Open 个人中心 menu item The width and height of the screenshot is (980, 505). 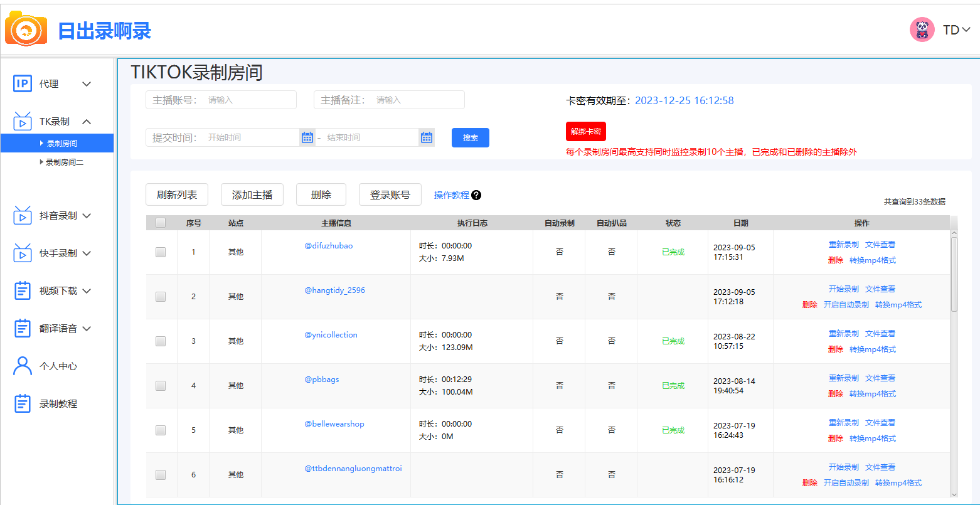[x=58, y=366]
